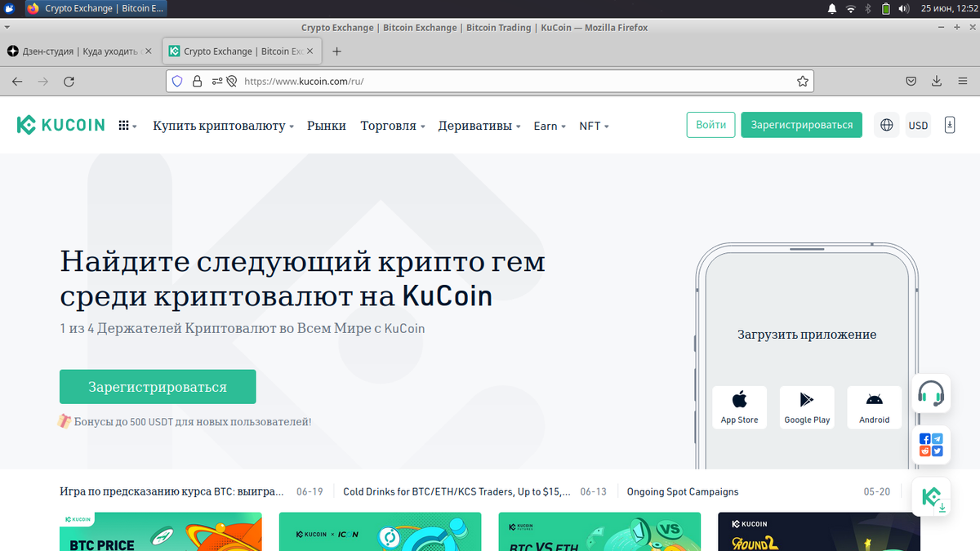Screen dimensions: 980x551
Task: Select the Android download tile
Action: click(874, 407)
